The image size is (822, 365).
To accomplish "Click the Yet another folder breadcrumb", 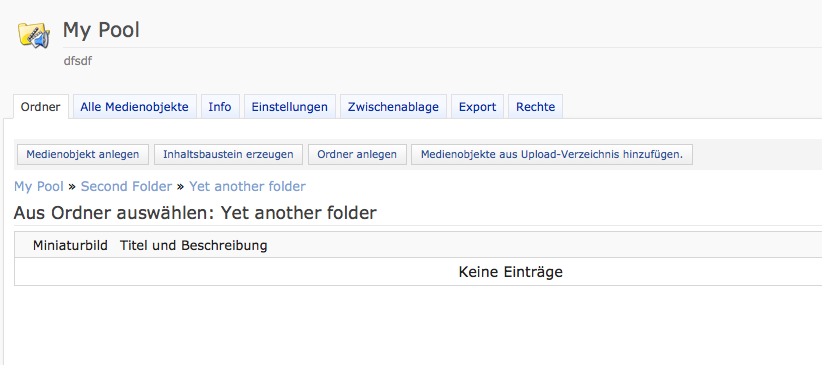I will (247, 186).
